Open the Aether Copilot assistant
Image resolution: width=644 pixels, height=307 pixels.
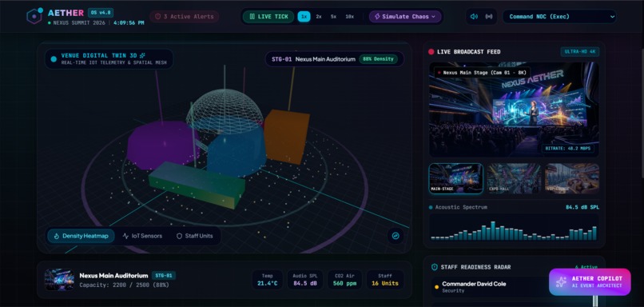(590, 282)
